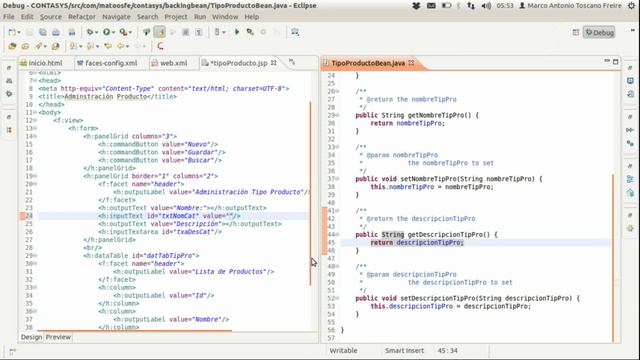Select the Debug perspective button
The image size is (640, 360).
click(x=599, y=33)
